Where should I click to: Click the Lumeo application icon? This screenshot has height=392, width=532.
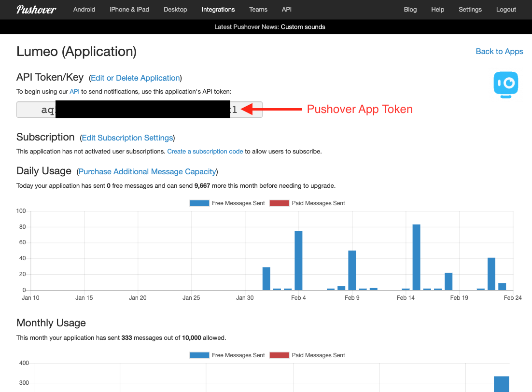tap(505, 84)
